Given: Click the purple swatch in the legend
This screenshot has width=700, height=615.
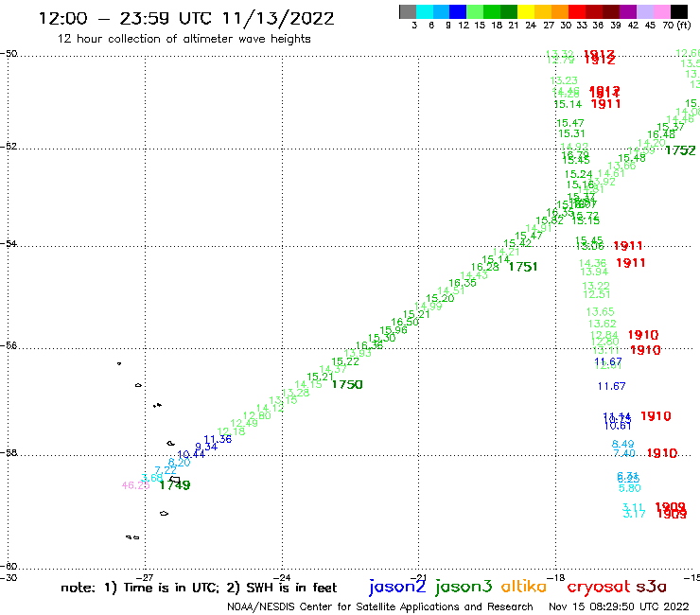Looking at the screenshot, I should [x=628, y=11].
